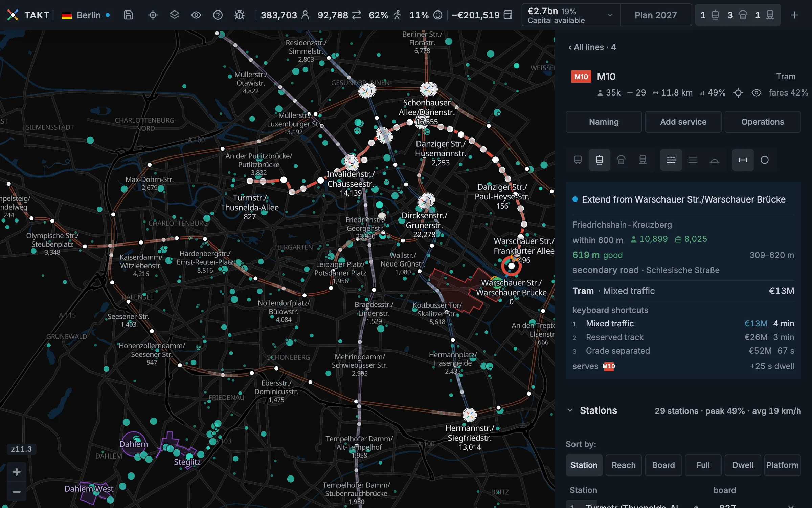812x508 pixels.
Task: Open the Berlin city selector
Action: point(86,15)
